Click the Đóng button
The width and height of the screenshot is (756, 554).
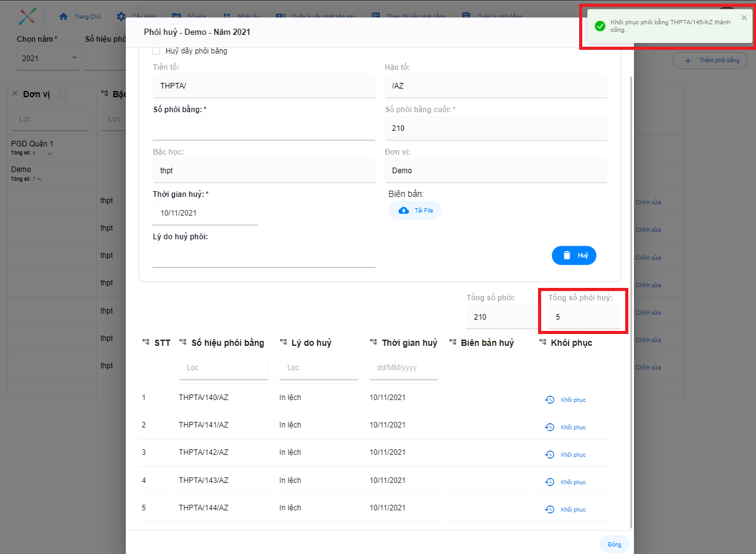(614, 545)
